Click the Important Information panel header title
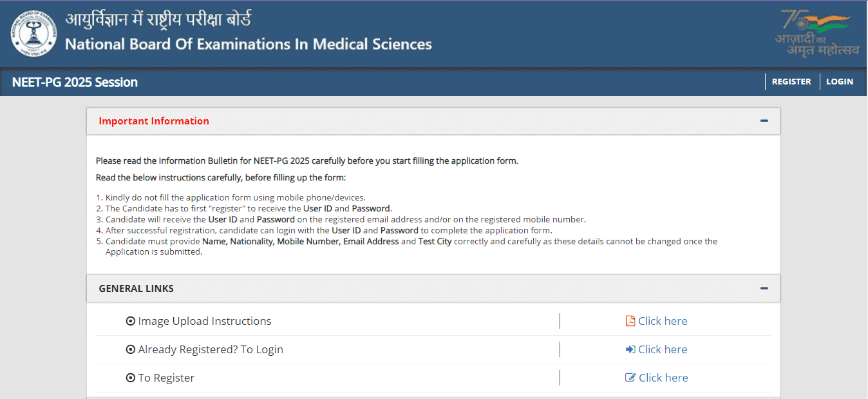The width and height of the screenshot is (868, 399). (x=154, y=121)
